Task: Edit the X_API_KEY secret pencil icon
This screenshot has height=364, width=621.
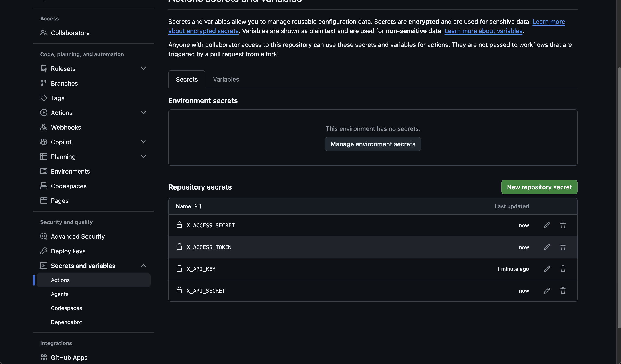Action: click(546, 269)
